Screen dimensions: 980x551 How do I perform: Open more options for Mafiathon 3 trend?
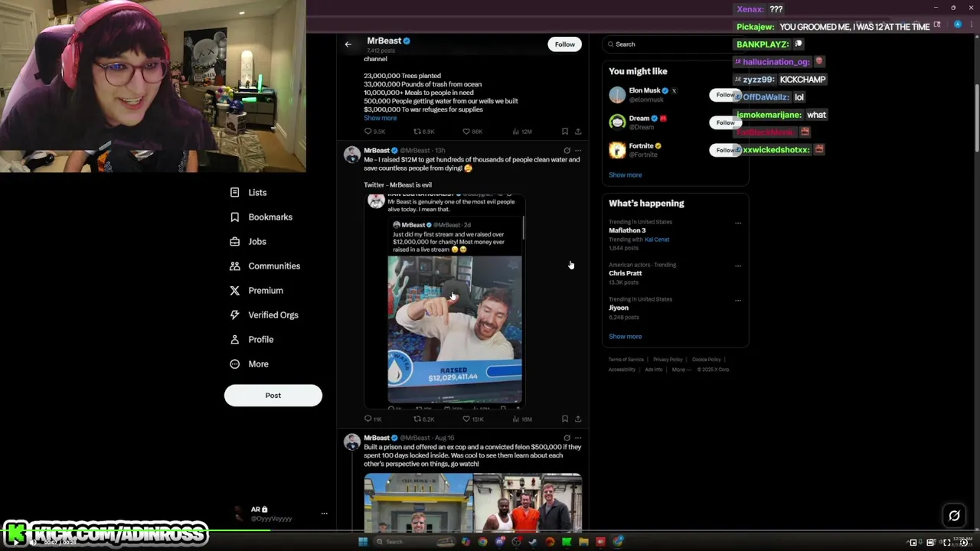[738, 223]
